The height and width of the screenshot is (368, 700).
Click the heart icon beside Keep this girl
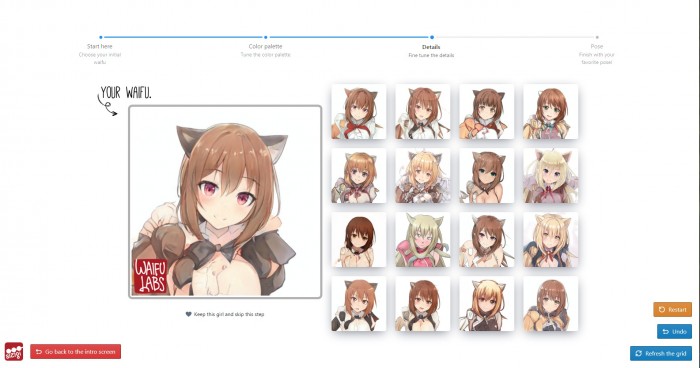tap(188, 314)
